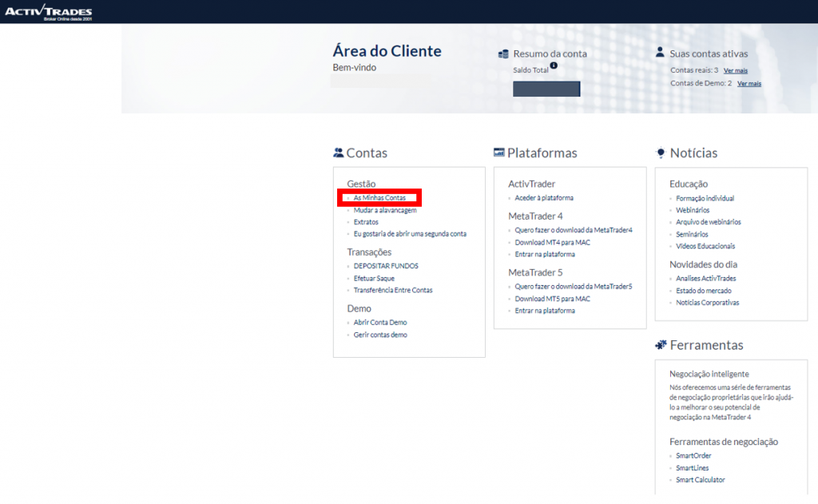Click the "Demo" subheading

tap(359, 308)
